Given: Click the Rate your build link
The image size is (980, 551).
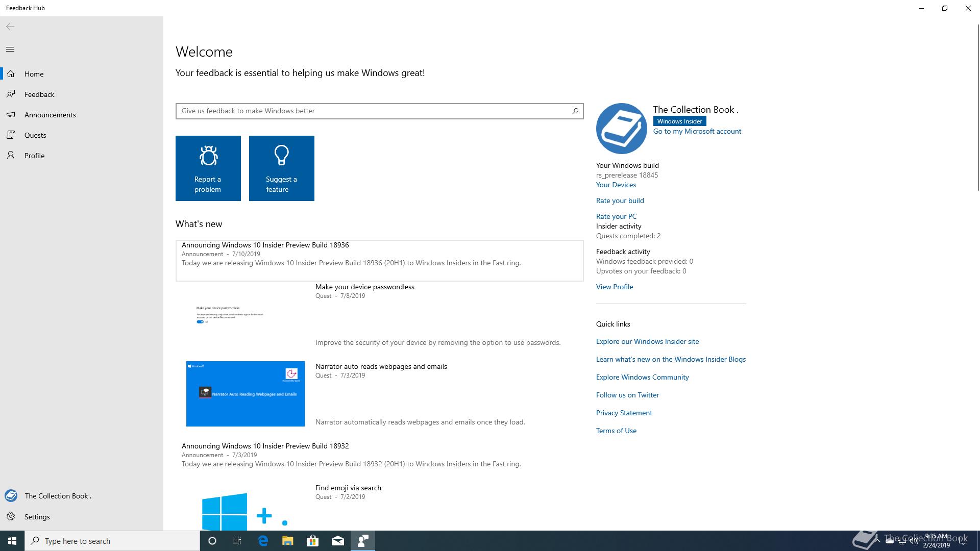Looking at the screenshot, I should 620,201.
